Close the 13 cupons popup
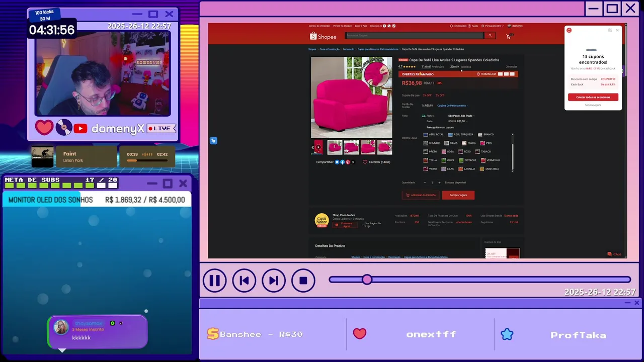Viewport: 644px width, 362px height. point(617,30)
